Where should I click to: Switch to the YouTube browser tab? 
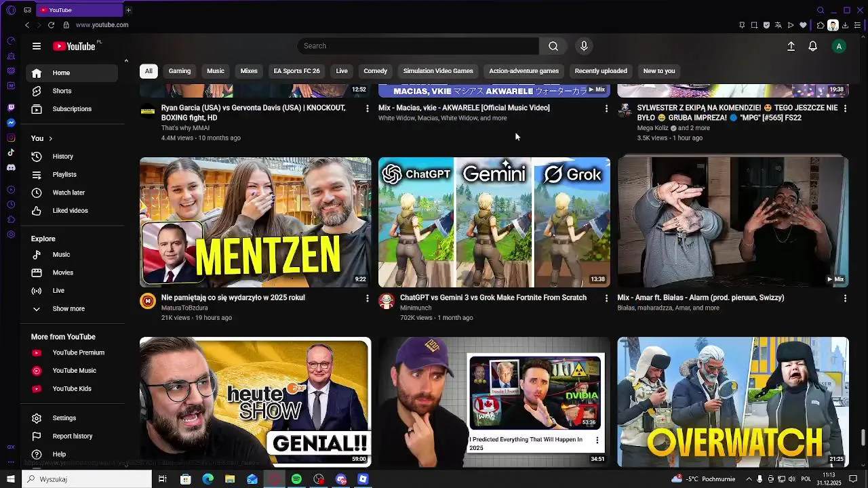click(x=78, y=10)
